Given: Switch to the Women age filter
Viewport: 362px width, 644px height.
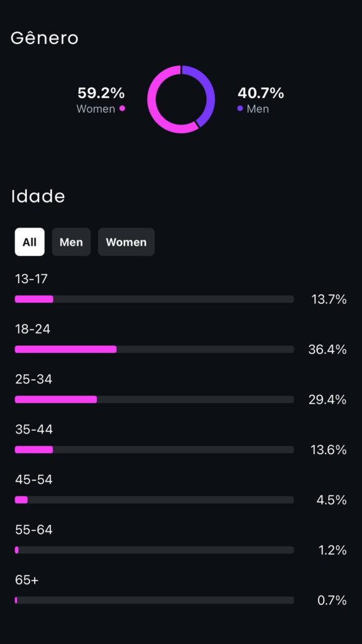Looking at the screenshot, I should coord(126,242).
